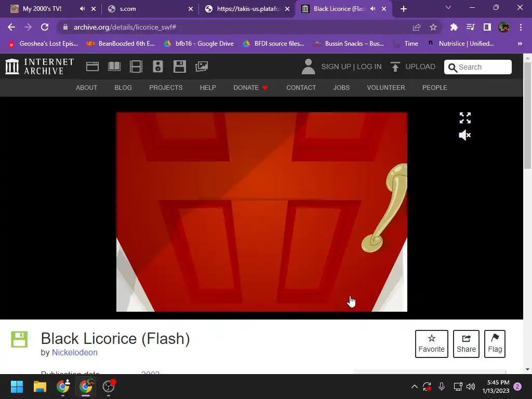Open Geoshea's Lost Epis... bookmark

pos(43,44)
